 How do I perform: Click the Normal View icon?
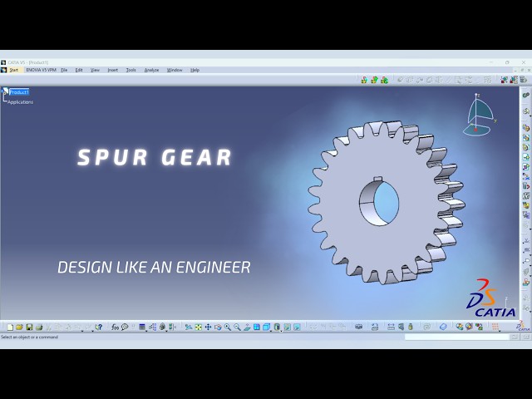247,327
